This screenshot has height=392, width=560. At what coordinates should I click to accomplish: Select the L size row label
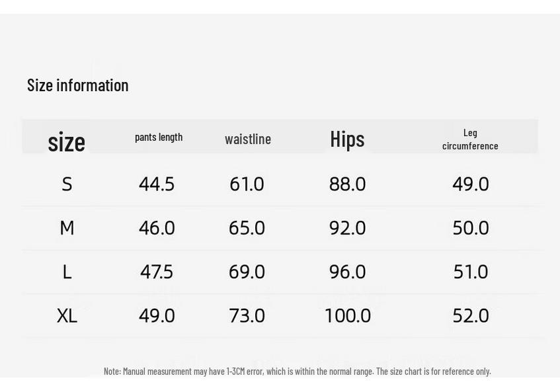tap(67, 272)
